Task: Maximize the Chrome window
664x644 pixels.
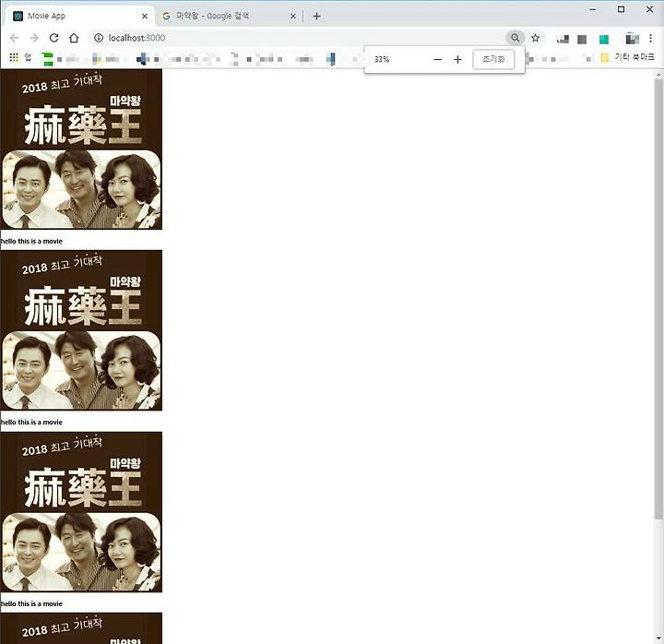Action: tap(621, 9)
